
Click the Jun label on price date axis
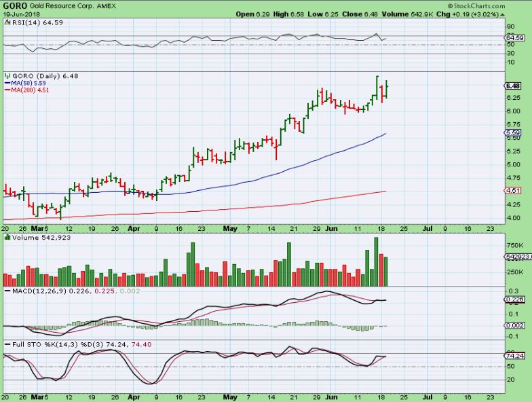tap(331, 229)
